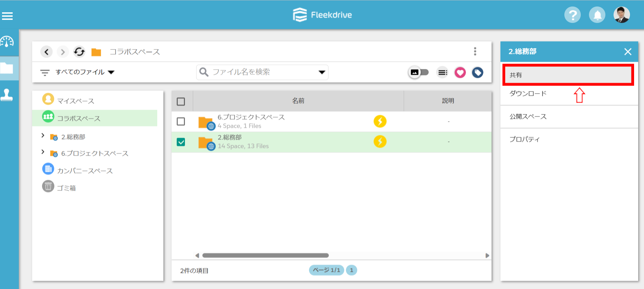Image resolution: width=644 pixels, height=289 pixels.
Task: Click the Fleekdrive logo
Action: pyautogui.click(x=322, y=15)
